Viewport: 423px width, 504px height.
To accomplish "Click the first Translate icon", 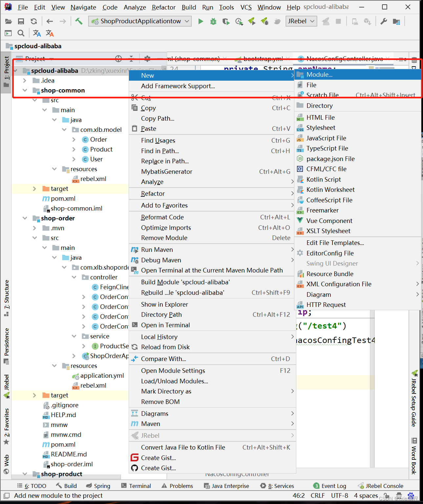I will [37, 33].
